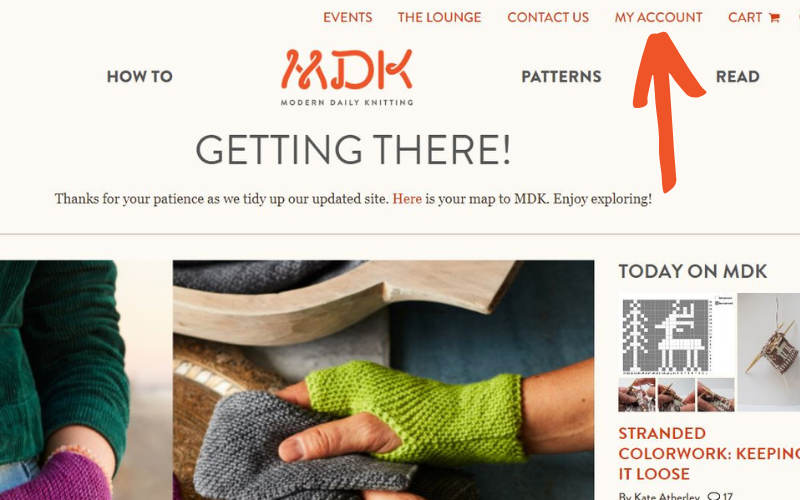This screenshot has height=500, width=800.
Task: Click the MDK logo
Action: (346, 69)
